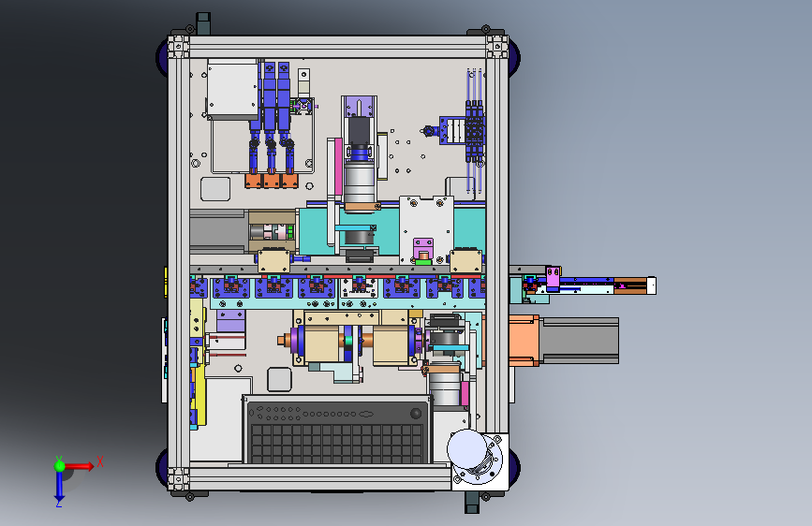Select the black leveling foot post at the top of the frame
The height and width of the screenshot is (526, 812).
tap(203, 23)
